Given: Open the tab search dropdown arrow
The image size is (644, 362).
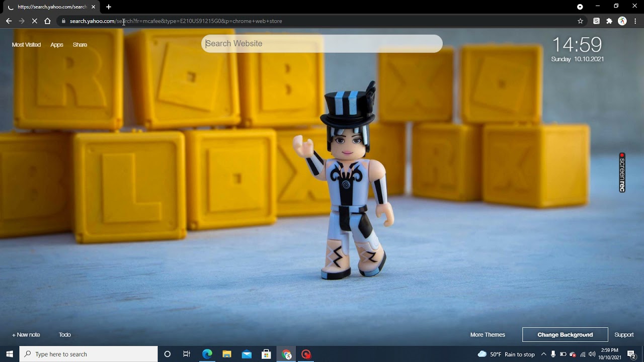Looking at the screenshot, I should pyautogui.click(x=580, y=7).
